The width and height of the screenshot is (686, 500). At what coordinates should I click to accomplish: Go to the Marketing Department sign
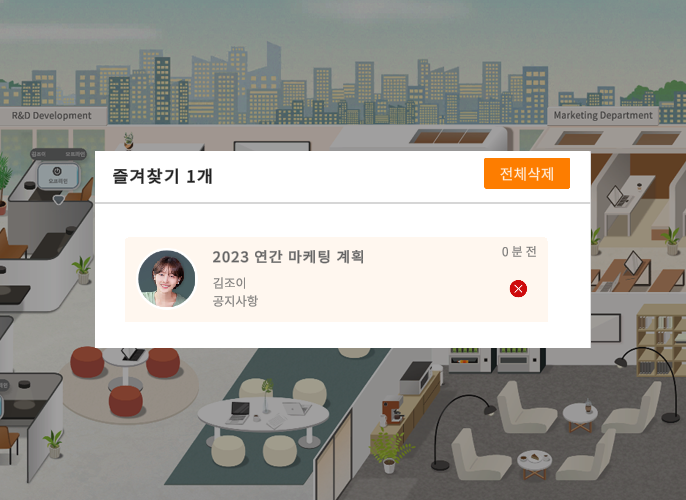pos(603,115)
